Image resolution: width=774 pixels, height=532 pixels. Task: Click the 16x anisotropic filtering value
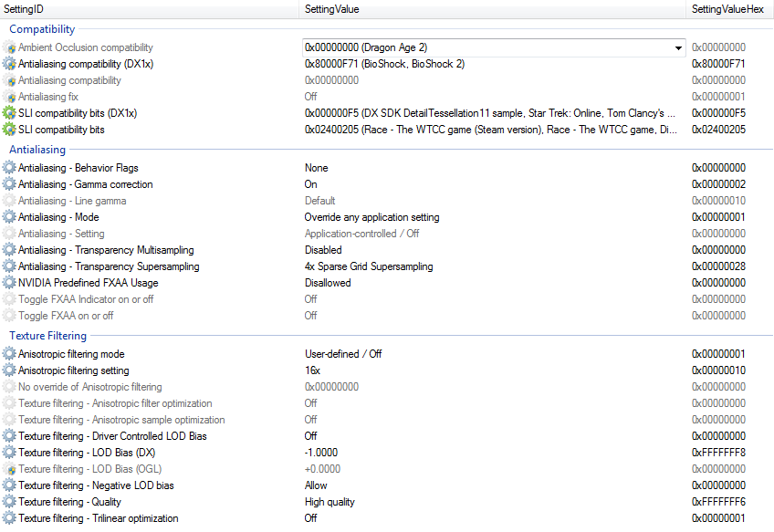click(312, 370)
